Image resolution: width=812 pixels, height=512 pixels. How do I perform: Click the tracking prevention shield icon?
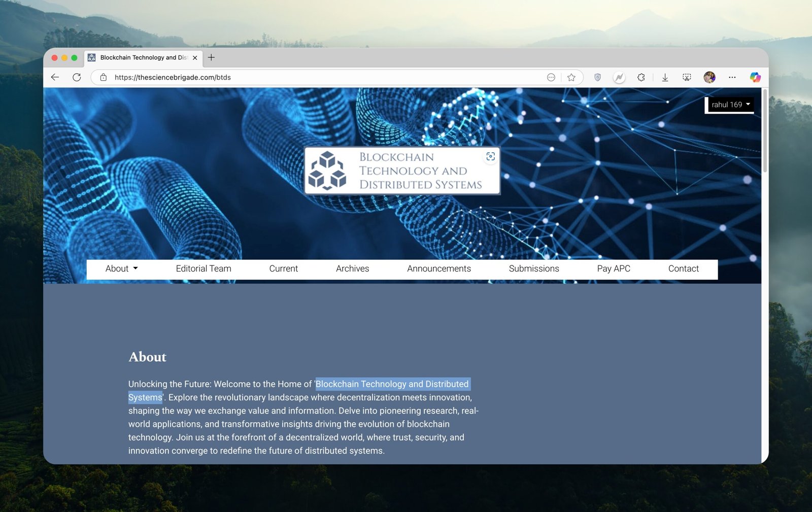coord(597,77)
